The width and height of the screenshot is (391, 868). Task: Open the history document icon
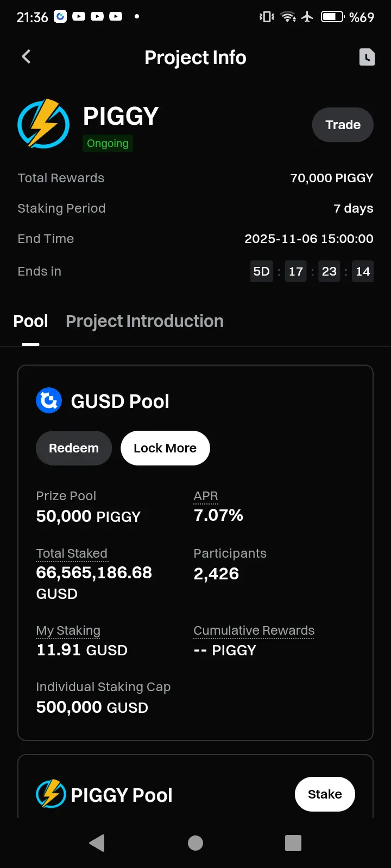367,57
